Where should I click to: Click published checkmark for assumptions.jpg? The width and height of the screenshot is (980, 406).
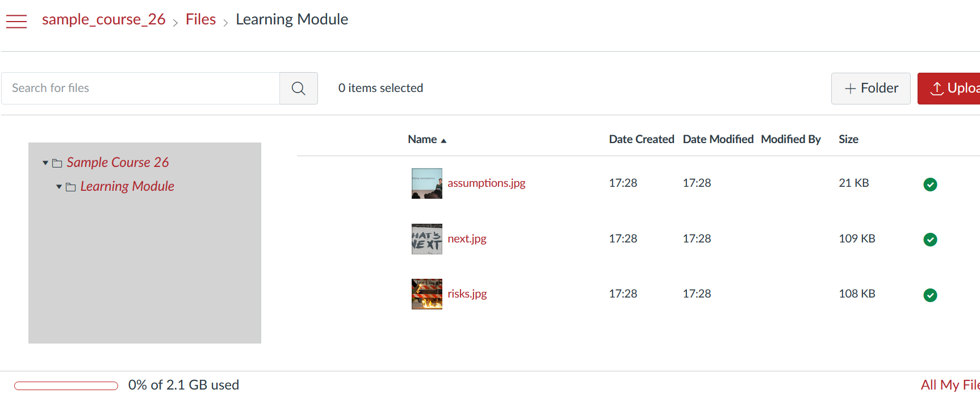pyautogui.click(x=930, y=184)
